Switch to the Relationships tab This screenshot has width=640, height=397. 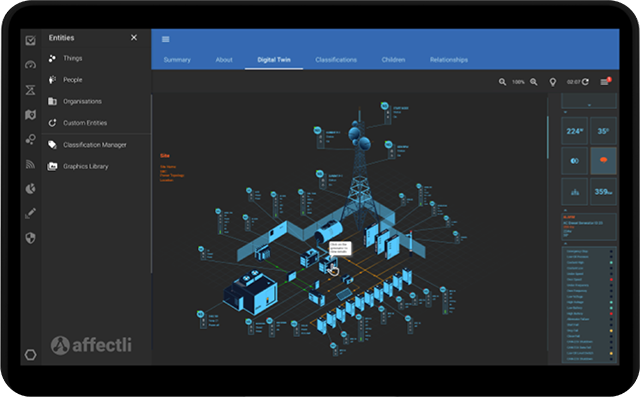coord(449,60)
